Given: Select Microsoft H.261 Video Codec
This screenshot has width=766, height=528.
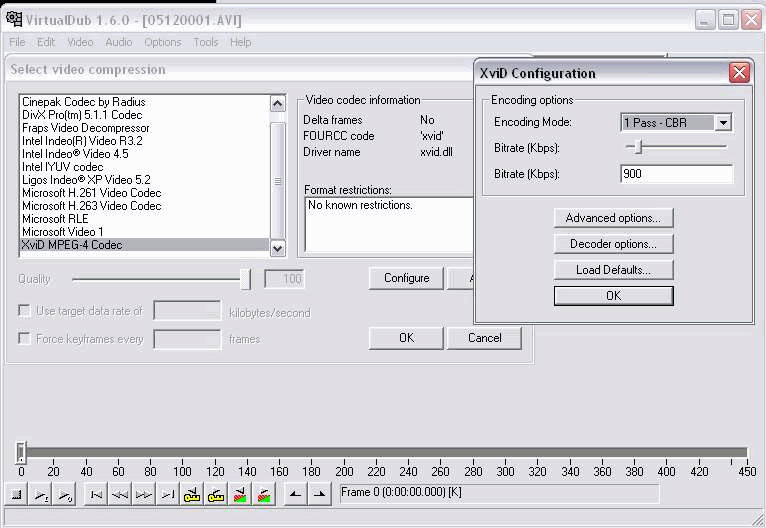Looking at the screenshot, I should pos(145,193).
